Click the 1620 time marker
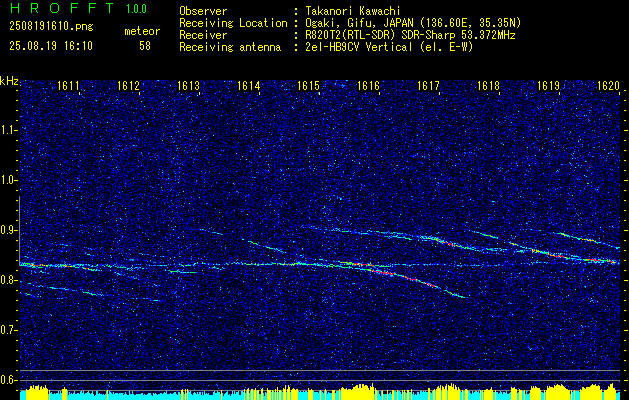Image resolution: width=629 pixels, height=400 pixels. (609, 86)
